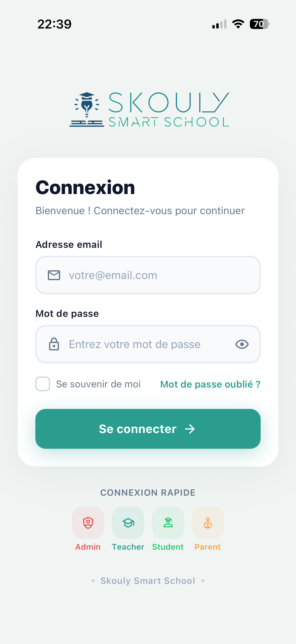296x644 pixels.
Task: Click the arrow on Se connecter button
Action: coord(190,429)
